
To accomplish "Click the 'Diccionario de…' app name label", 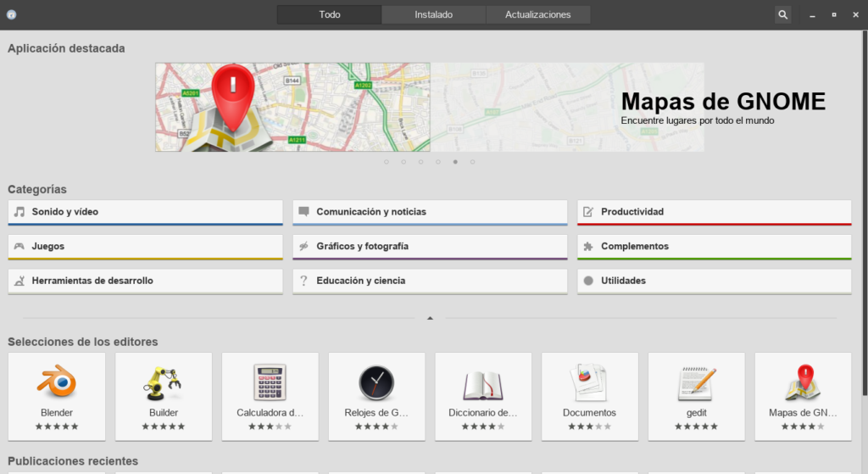I will pos(482,413).
